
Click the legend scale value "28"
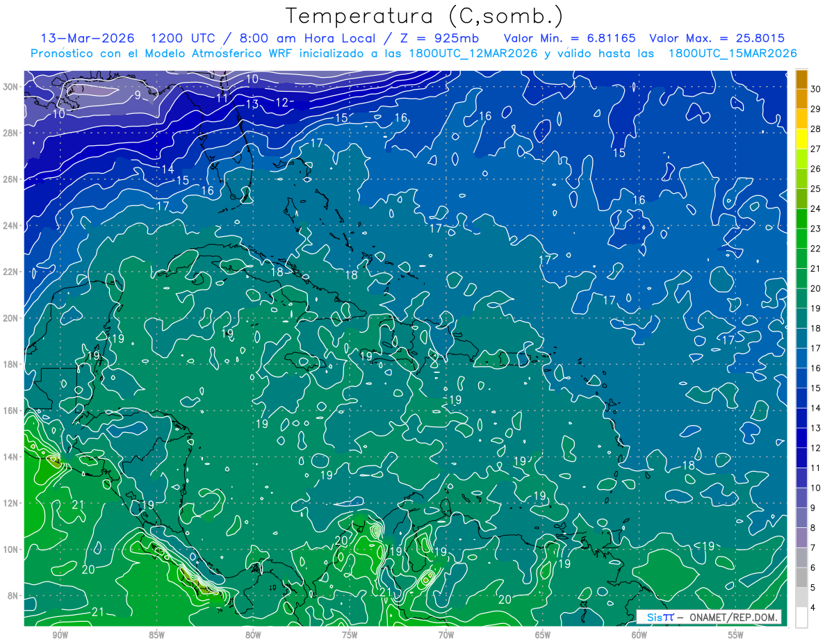(x=816, y=129)
